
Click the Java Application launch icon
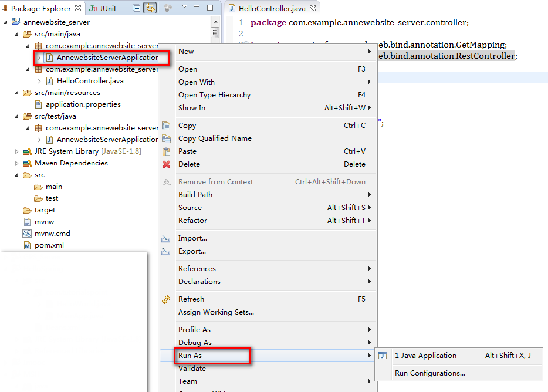click(383, 356)
